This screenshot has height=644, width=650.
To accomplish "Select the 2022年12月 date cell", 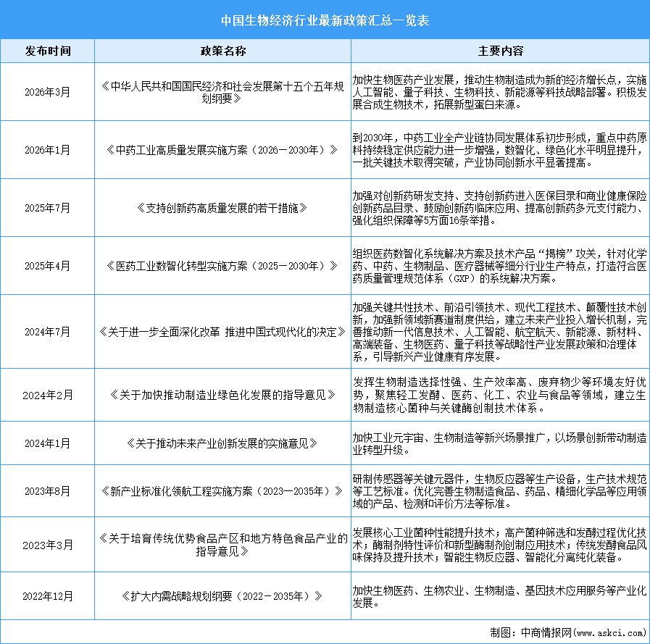I will click(48, 595).
